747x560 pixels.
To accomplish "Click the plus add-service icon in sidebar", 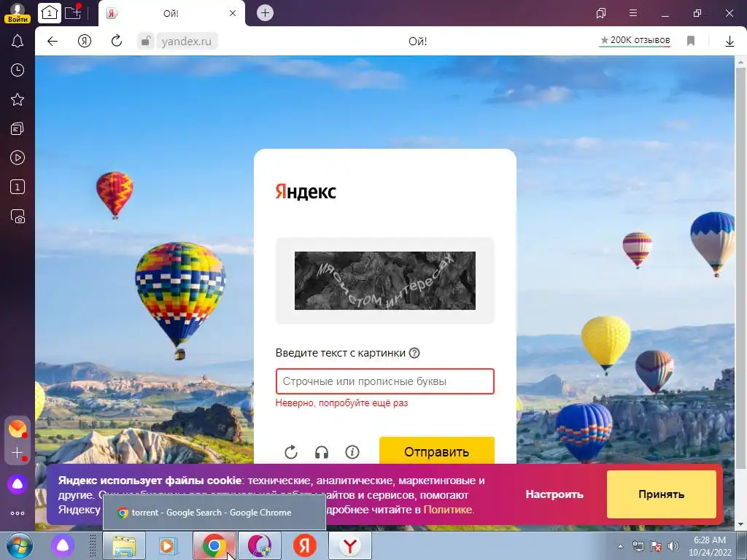I will pyautogui.click(x=18, y=452).
